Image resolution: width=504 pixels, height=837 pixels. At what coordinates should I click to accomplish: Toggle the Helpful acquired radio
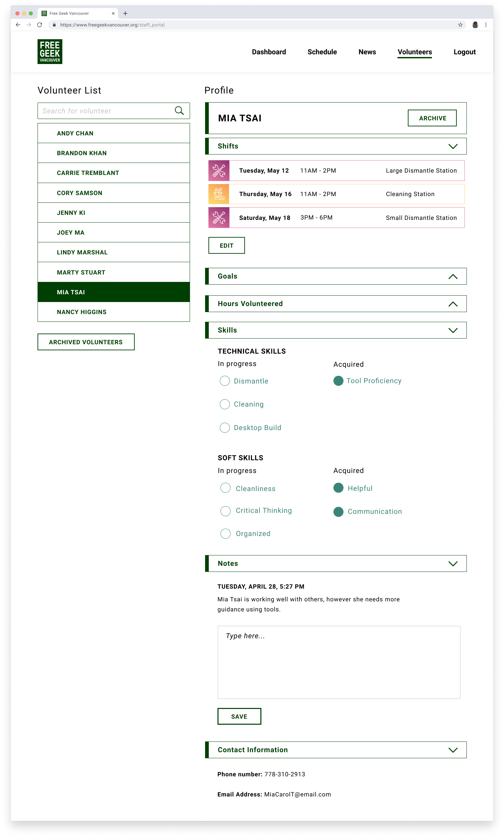point(338,488)
